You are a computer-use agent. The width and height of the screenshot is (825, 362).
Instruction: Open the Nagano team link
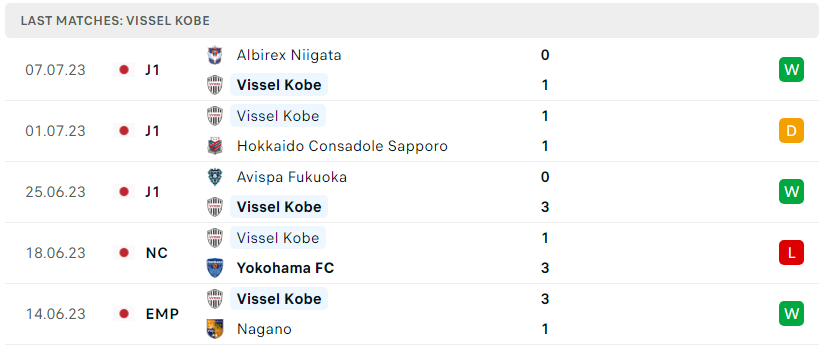pos(264,329)
